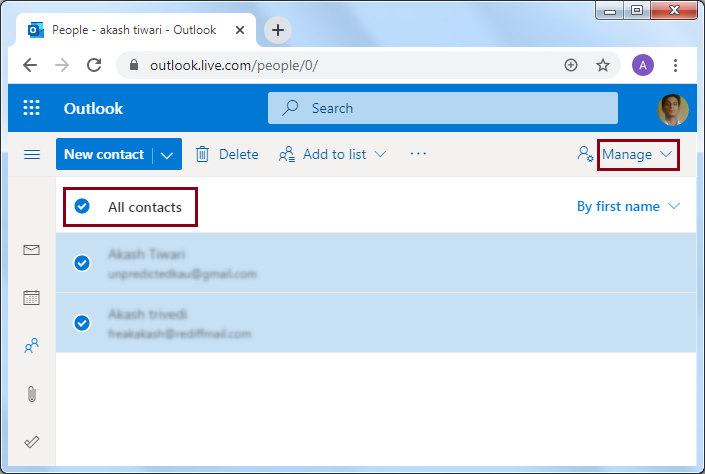The width and height of the screenshot is (705, 474).
Task: Reload the Outlook page
Action: [94, 65]
